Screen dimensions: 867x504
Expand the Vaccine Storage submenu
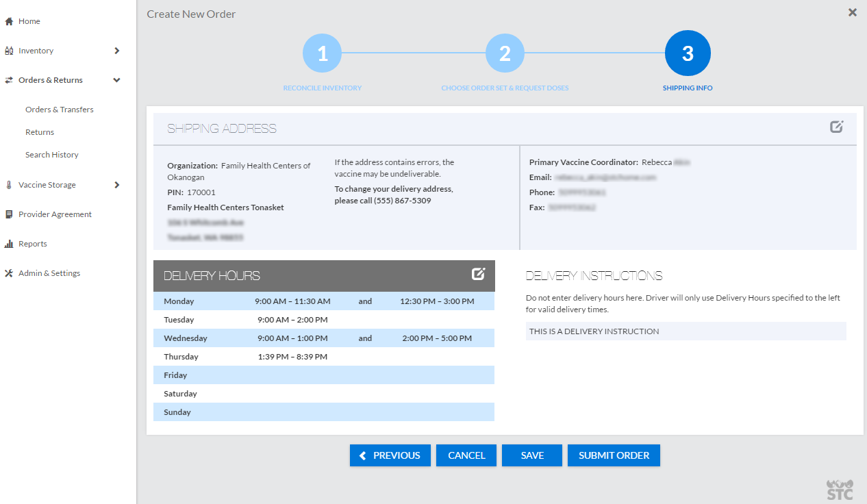pos(116,184)
